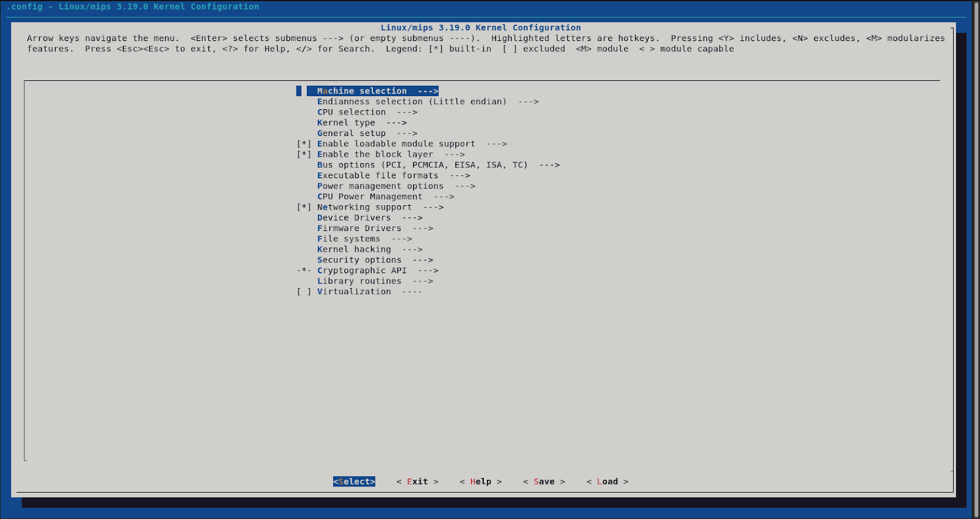
Task: Toggle the Enable the block layer checkbox
Action: tap(304, 154)
